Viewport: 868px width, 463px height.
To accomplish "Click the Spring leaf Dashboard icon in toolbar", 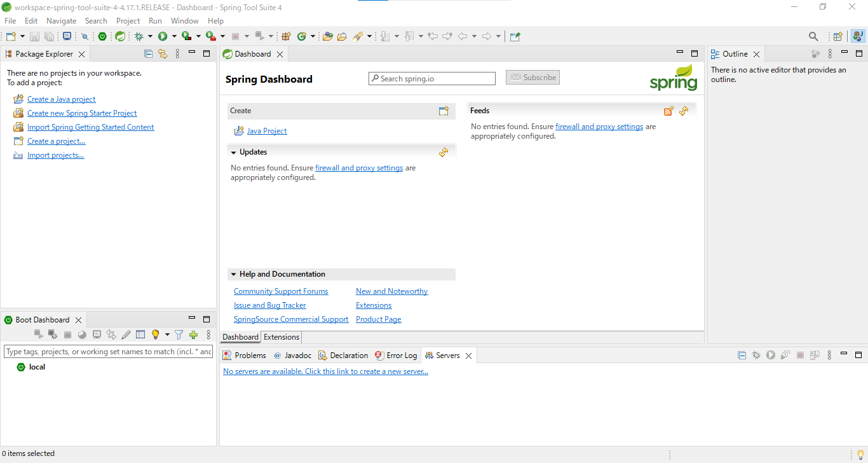I will coord(119,37).
